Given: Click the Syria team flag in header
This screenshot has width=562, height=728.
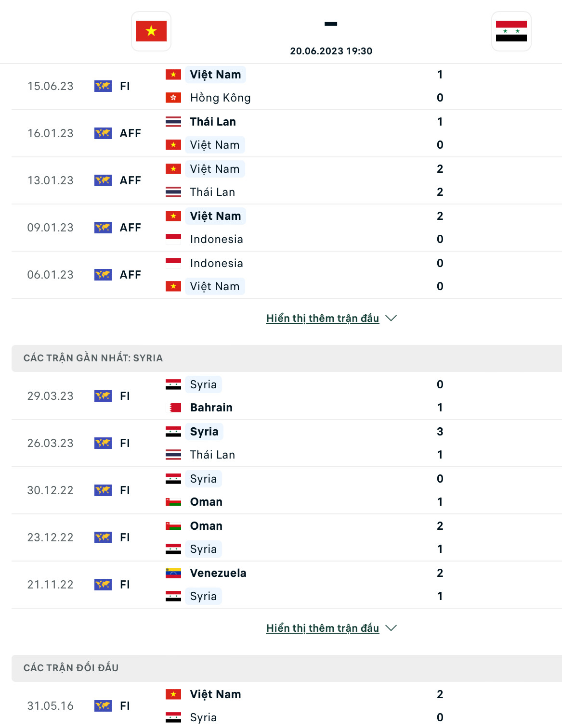Looking at the screenshot, I should (x=511, y=31).
